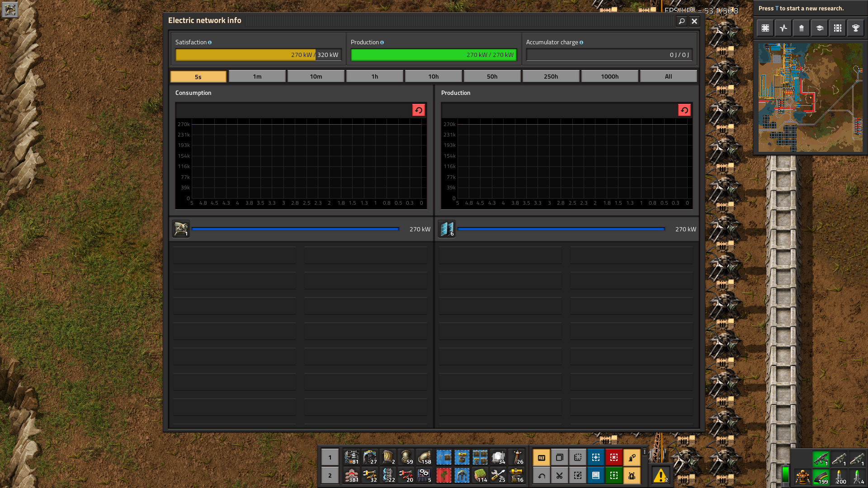Viewport: 868px width, 488px height.
Task: Pick the repair pack count 25
Action: (499, 475)
